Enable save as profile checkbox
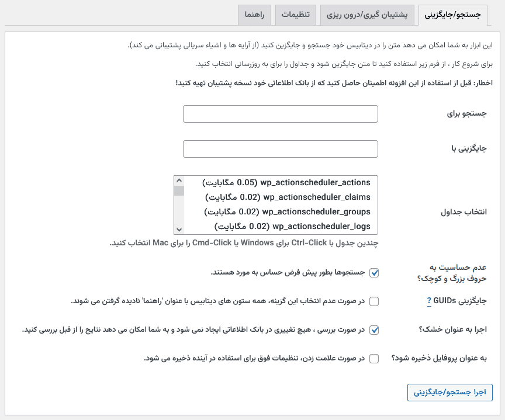 374,359
